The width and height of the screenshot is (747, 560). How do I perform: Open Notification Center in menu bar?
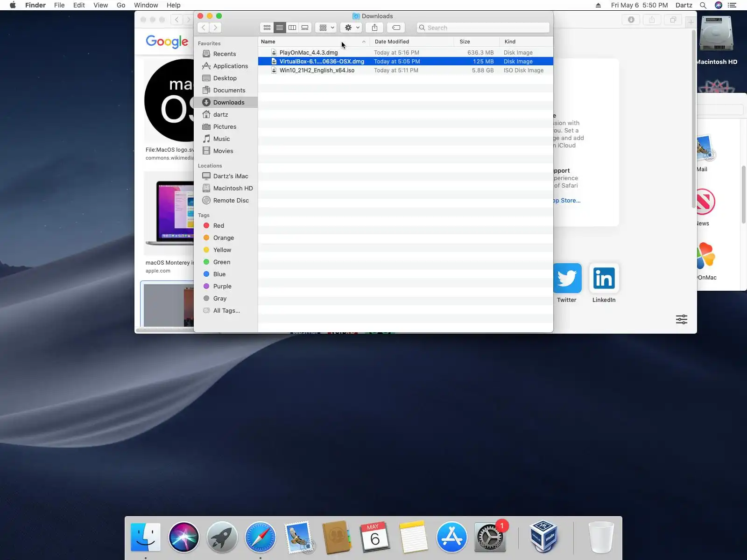coord(732,5)
